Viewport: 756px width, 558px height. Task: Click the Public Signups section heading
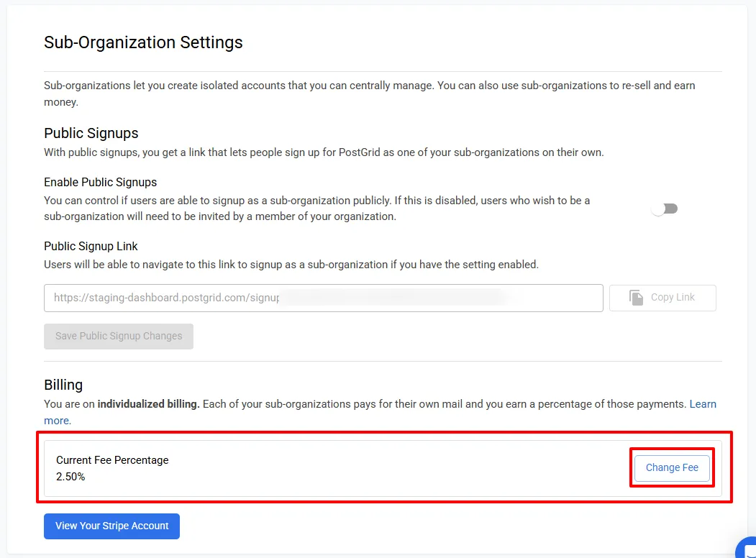tap(91, 133)
